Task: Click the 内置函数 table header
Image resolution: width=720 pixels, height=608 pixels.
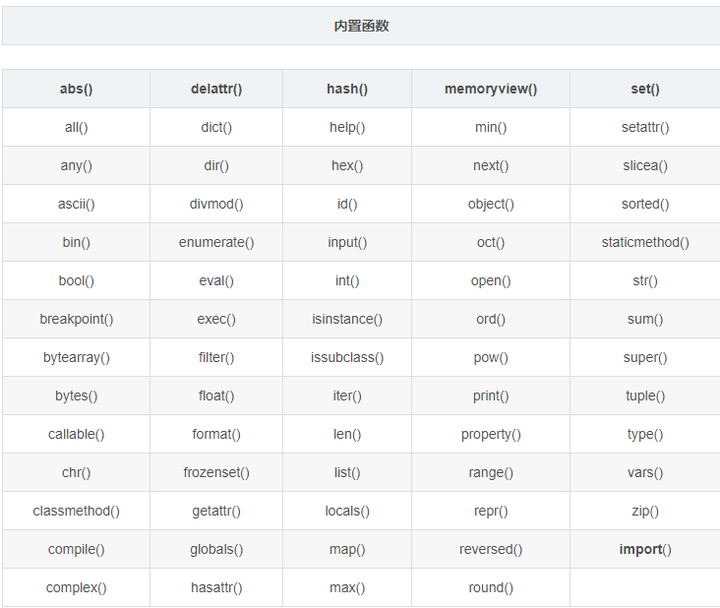Action: [x=361, y=26]
